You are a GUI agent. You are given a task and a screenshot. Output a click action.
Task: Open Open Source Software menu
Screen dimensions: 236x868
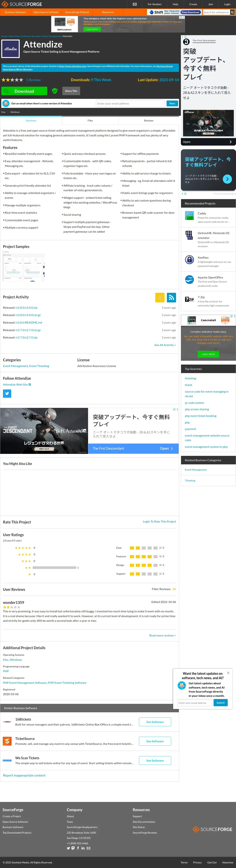tap(46, 12)
